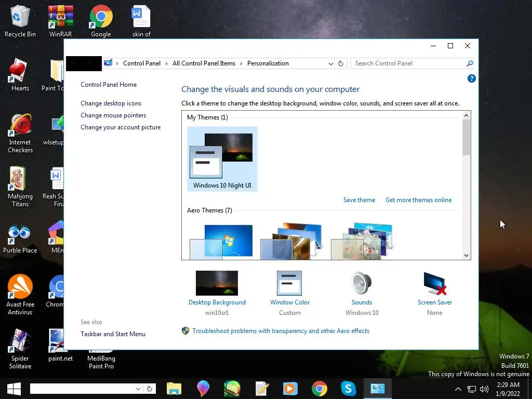This screenshot has height=399, width=532.
Task: Open the taskbar address box dropdown arrow
Action: click(138, 389)
